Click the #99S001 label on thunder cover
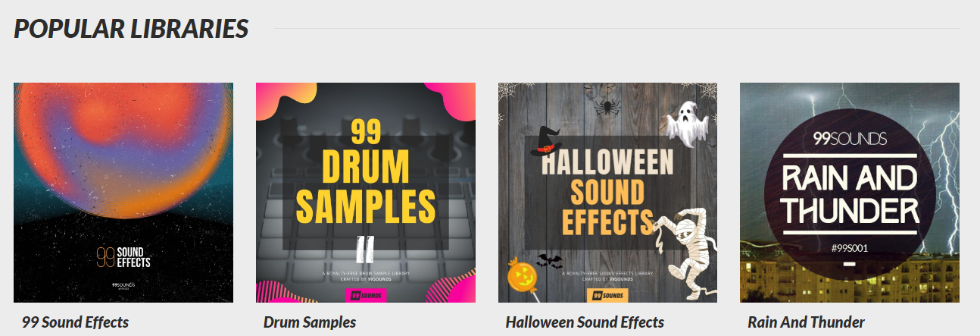Image resolution: width=980 pixels, height=336 pixels. [x=849, y=247]
